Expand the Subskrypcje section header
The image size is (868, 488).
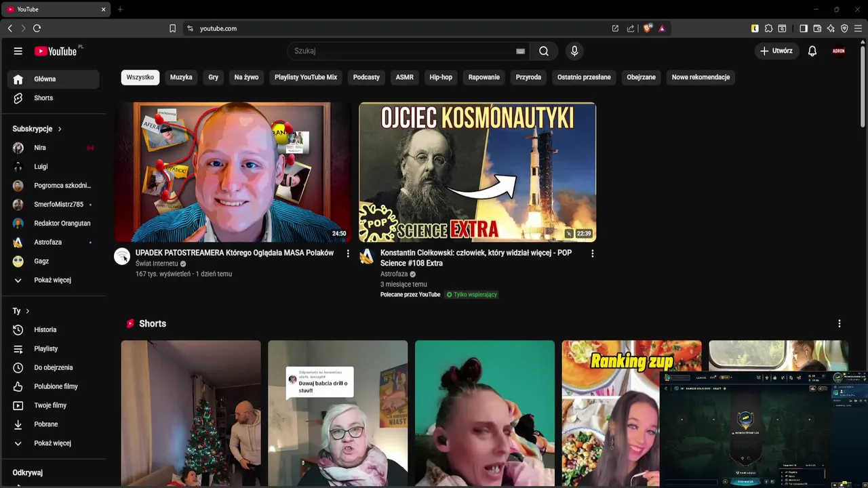(x=37, y=129)
